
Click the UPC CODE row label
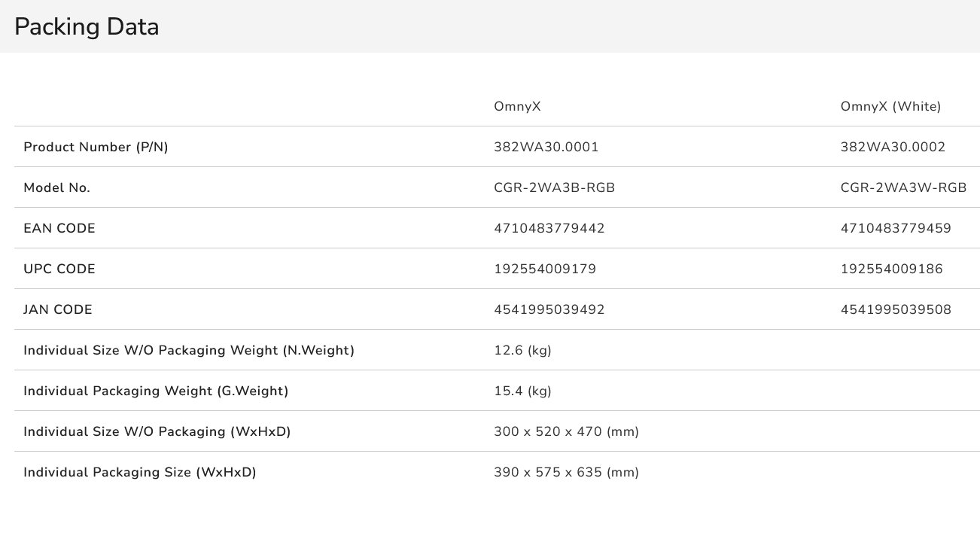(59, 269)
